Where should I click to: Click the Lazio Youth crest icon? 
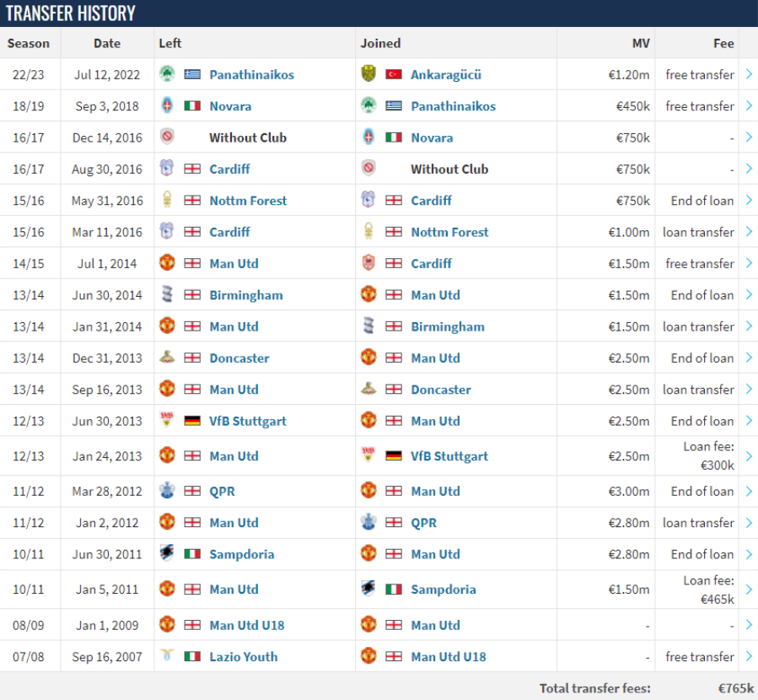tap(167, 655)
